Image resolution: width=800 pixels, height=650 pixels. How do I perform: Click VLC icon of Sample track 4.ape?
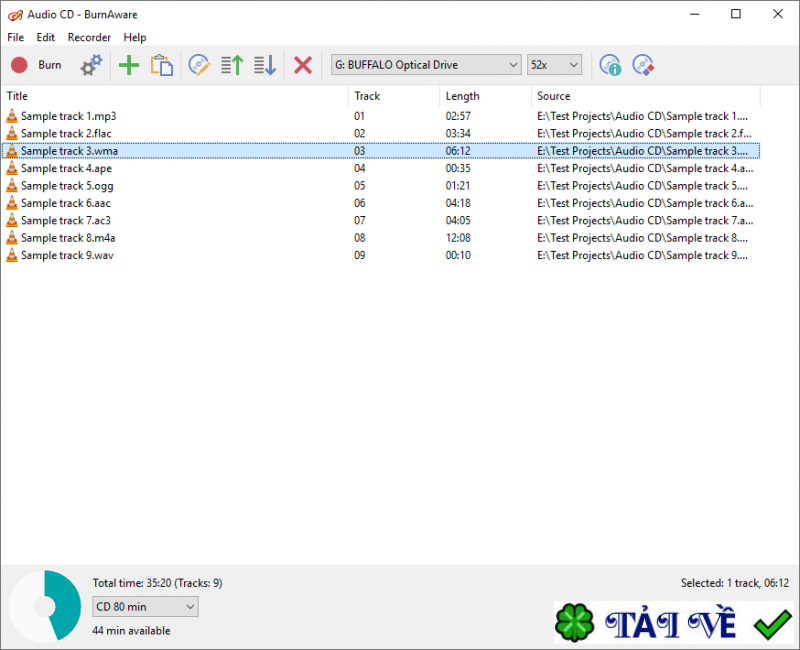(x=12, y=168)
